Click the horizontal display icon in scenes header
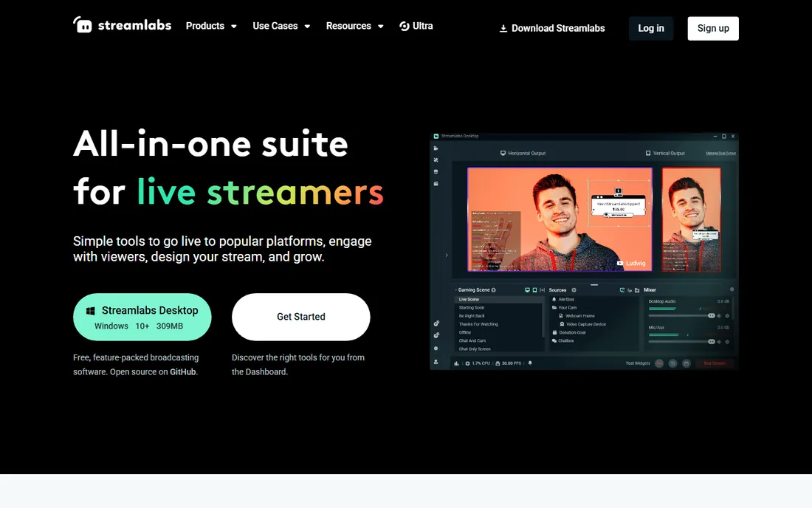 (527, 290)
